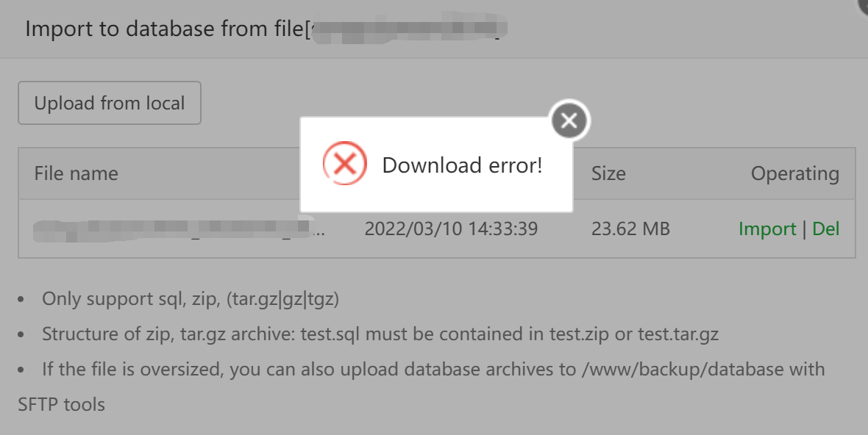Image resolution: width=868 pixels, height=435 pixels.
Task: Click the 2022/03/10 14:33:39 timestamp cell
Action: pyautogui.click(x=451, y=229)
